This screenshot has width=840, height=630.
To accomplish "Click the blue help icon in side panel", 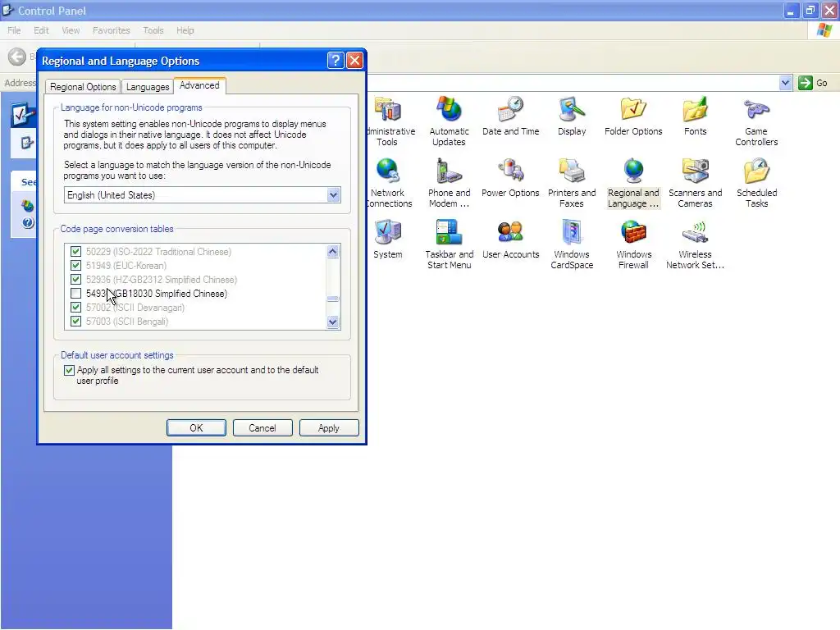I will coord(28,222).
